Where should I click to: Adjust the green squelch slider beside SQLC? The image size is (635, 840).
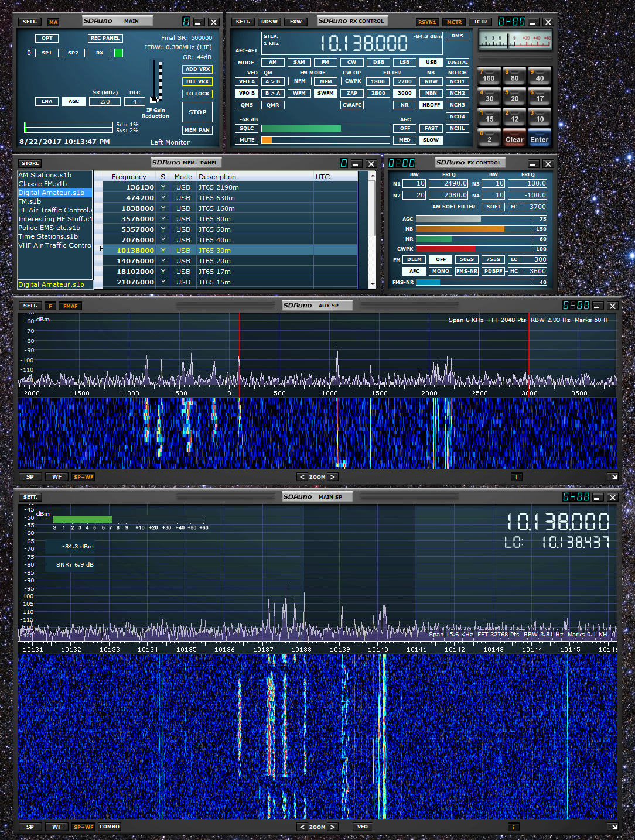click(325, 129)
